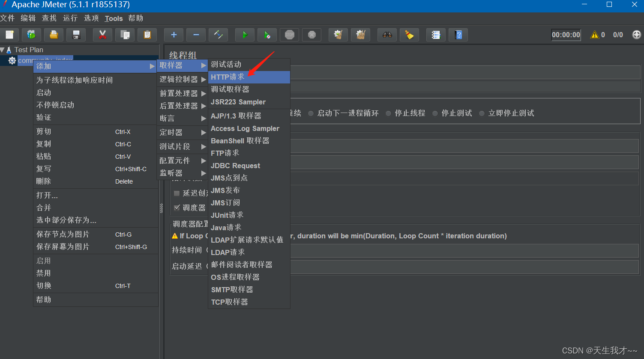
Task: Expand the 断言 submenu
Action: (x=183, y=118)
